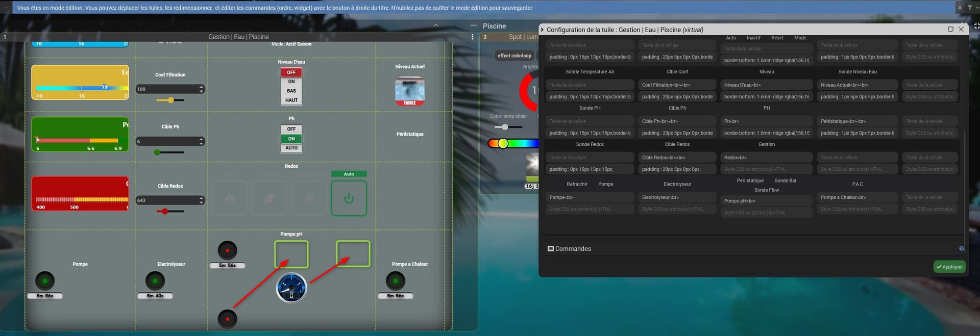
Task: Click the effect colorloop button
Action: pyautogui.click(x=514, y=56)
